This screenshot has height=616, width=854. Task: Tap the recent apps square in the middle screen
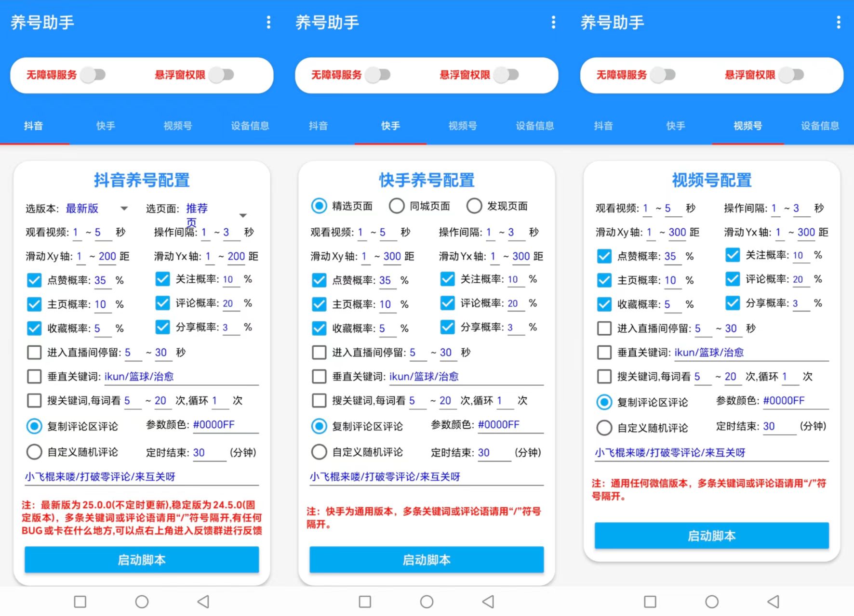pyautogui.click(x=365, y=602)
